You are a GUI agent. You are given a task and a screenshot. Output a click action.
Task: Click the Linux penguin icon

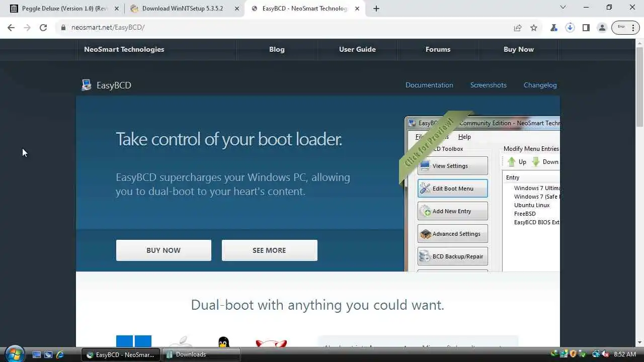224,342
